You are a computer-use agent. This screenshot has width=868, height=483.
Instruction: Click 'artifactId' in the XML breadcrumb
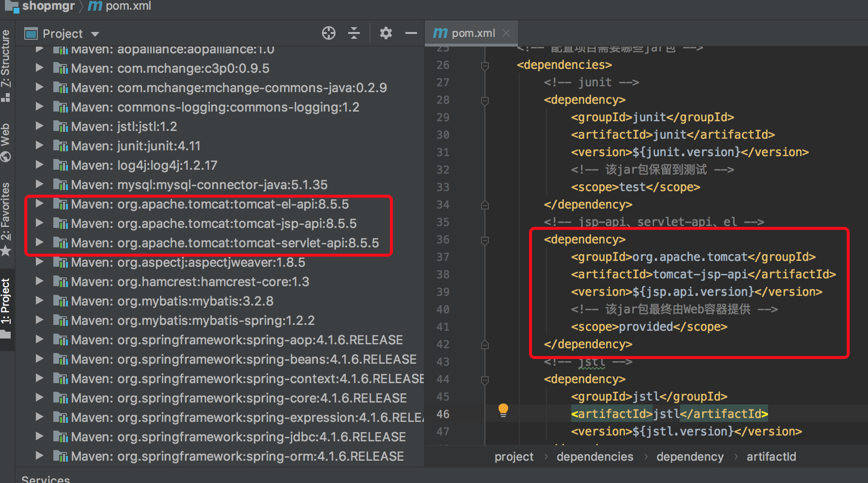click(x=771, y=457)
